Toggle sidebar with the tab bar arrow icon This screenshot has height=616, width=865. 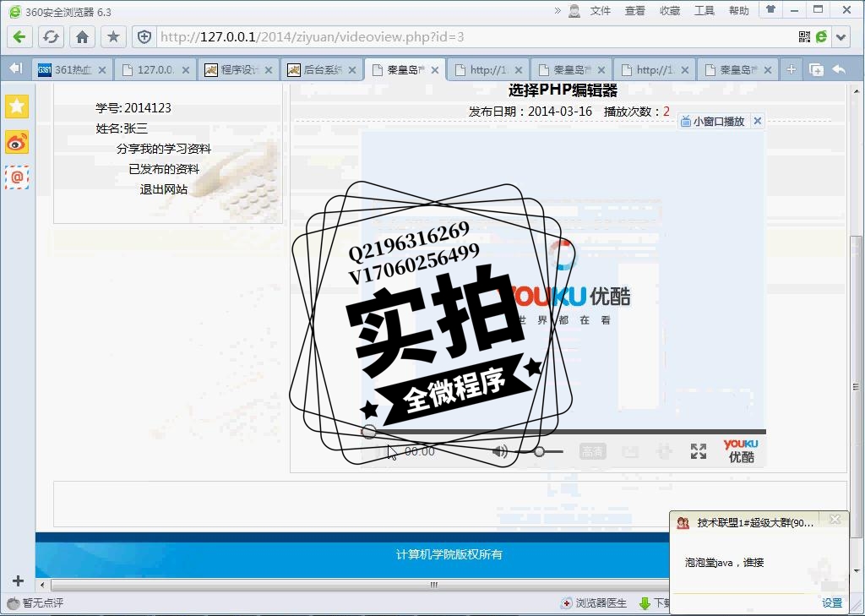(x=16, y=68)
